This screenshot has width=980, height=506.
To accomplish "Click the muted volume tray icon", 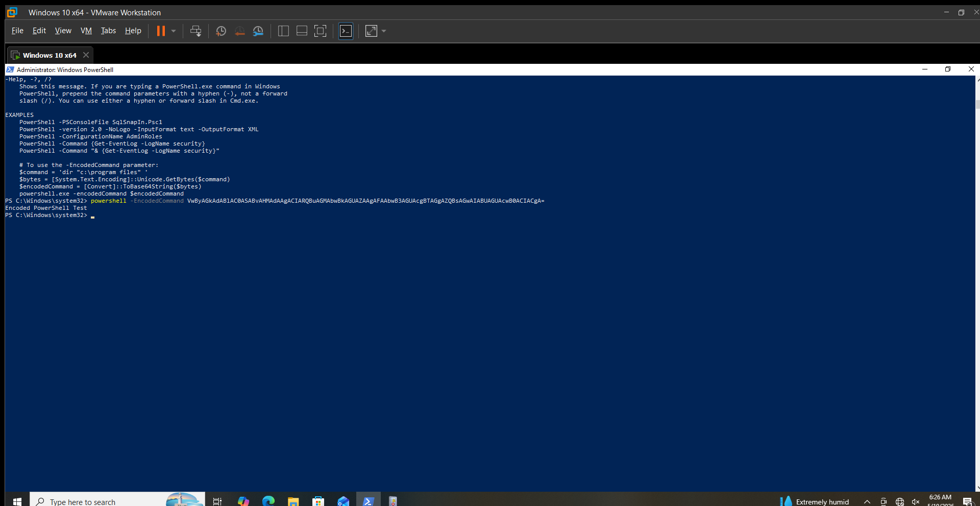I will tap(916, 502).
